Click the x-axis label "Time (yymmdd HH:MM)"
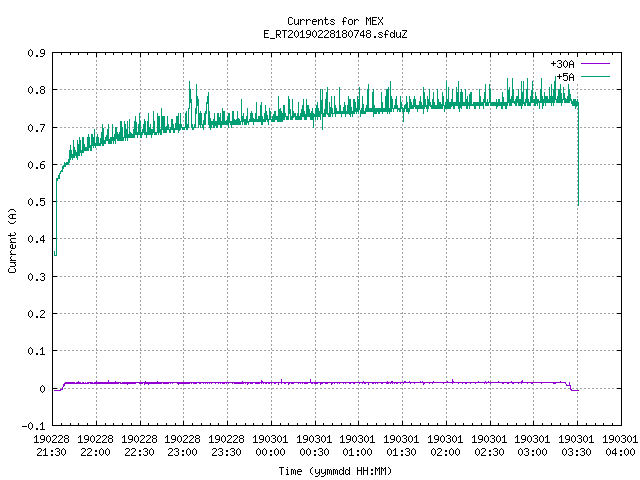 335,471
